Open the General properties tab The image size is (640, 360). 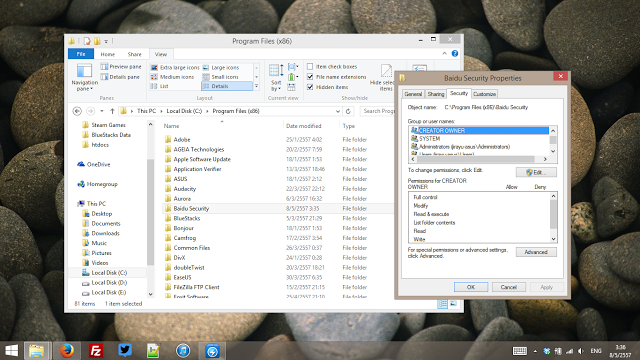413,94
